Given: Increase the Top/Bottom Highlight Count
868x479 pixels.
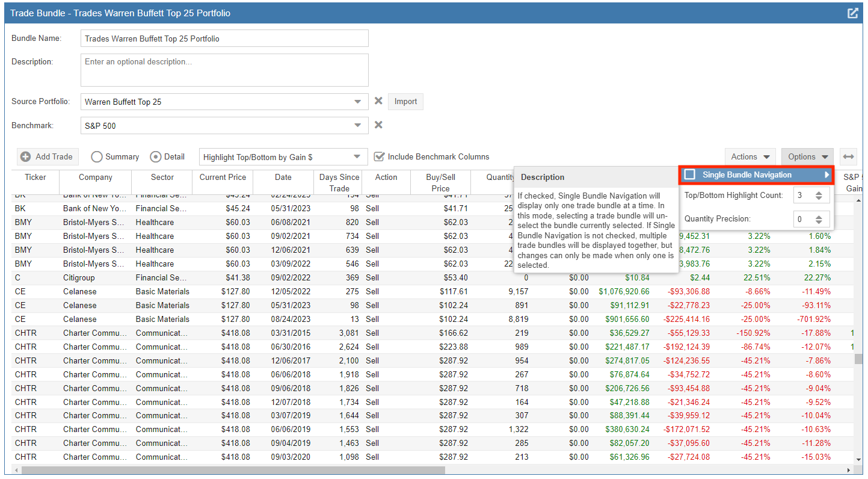Looking at the screenshot, I should pyautogui.click(x=819, y=193).
